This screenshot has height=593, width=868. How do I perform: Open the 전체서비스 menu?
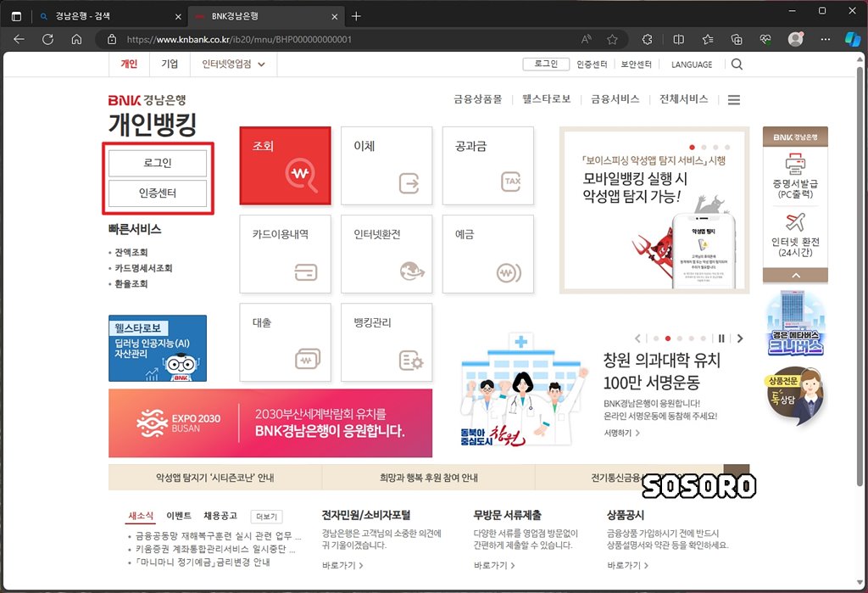(x=684, y=99)
